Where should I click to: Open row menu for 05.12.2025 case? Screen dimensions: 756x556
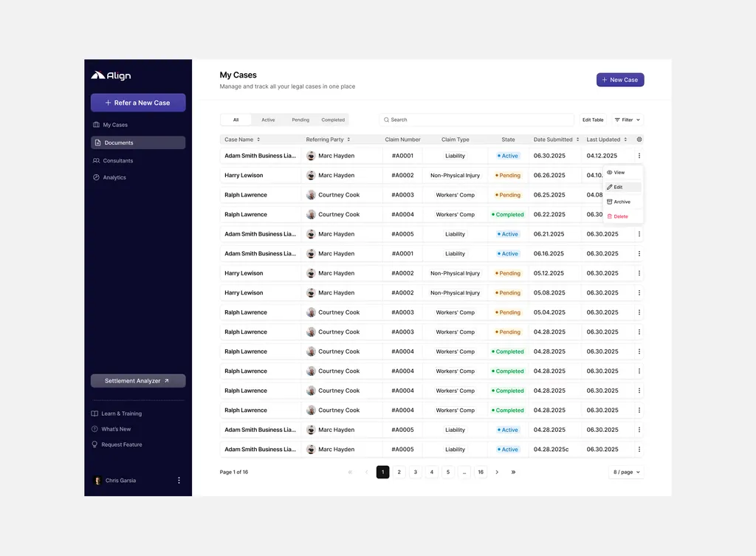(639, 273)
